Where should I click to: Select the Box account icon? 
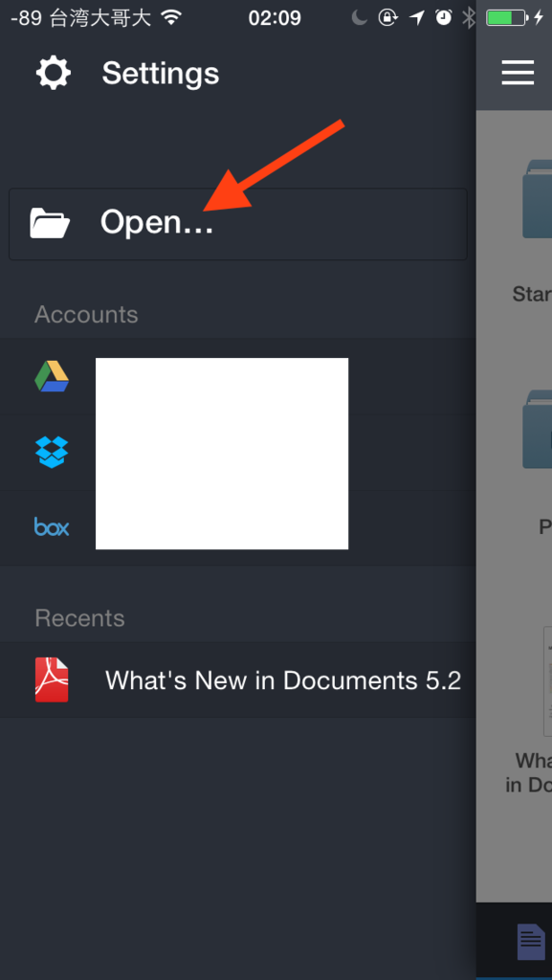pos(52,527)
